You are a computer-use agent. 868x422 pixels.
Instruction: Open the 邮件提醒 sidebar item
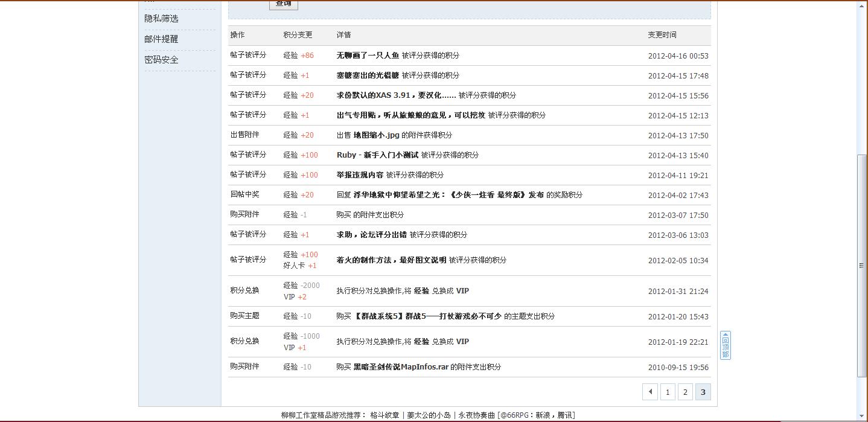point(161,39)
